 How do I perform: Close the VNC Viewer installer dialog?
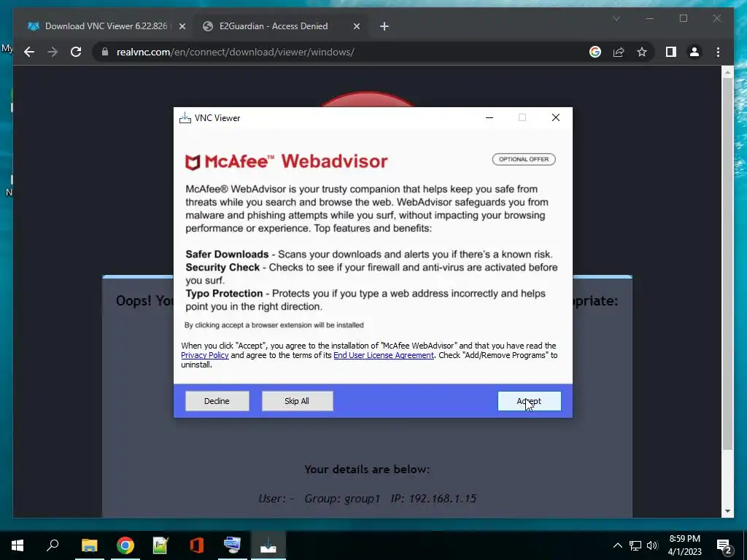point(555,117)
